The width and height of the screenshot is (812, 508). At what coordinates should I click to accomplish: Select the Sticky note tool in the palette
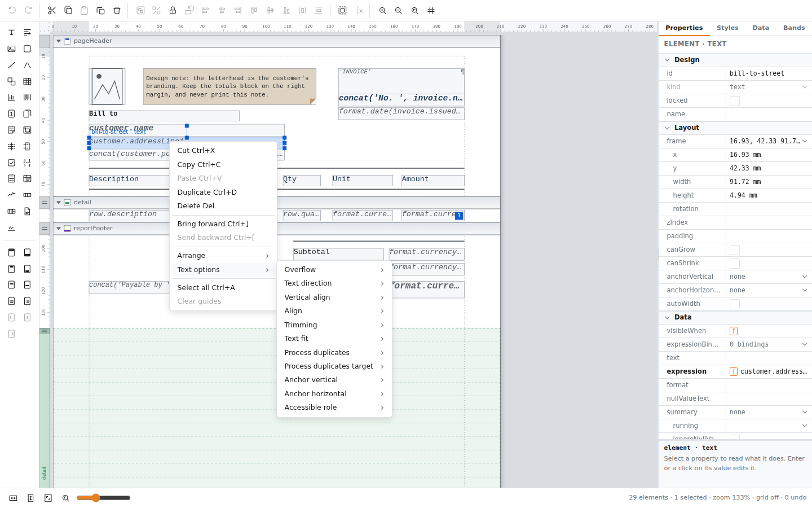pos(11,130)
